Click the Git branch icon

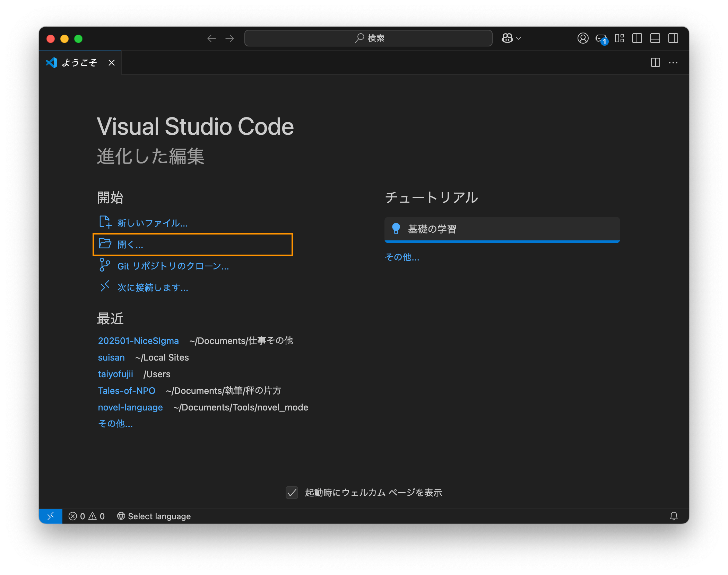click(x=105, y=265)
